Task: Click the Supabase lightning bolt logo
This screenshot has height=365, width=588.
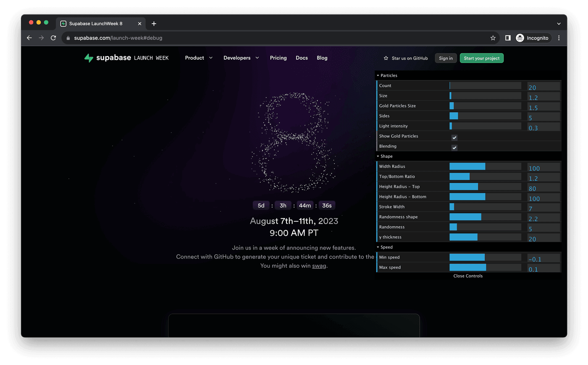Action: [88, 57]
